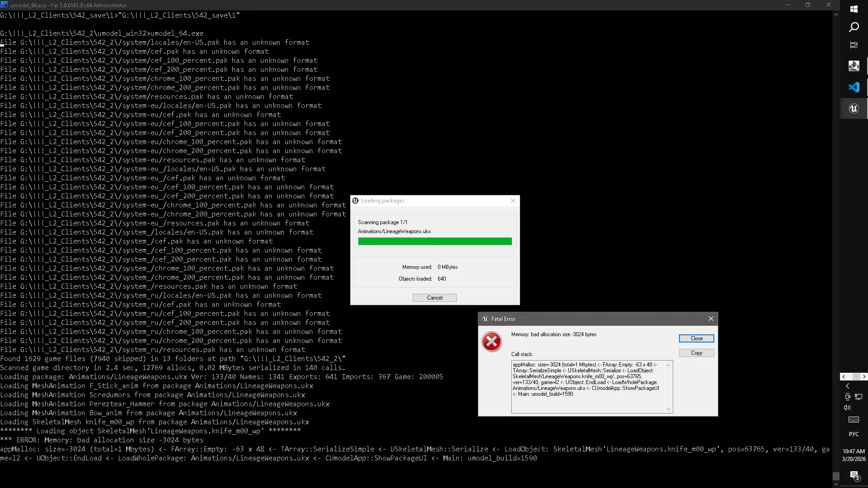
Task: Open the volume speaker tray icon
Action: 848,408
